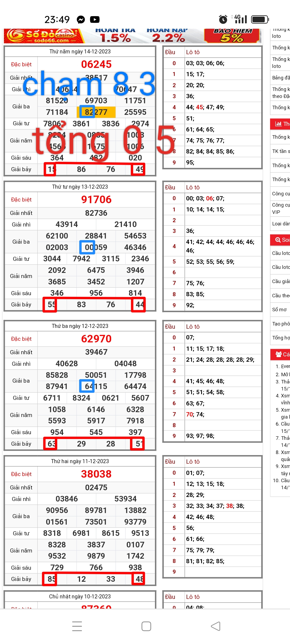Tap the Android home square button
This screenshot has width=290, height=644.
point(146,626)
